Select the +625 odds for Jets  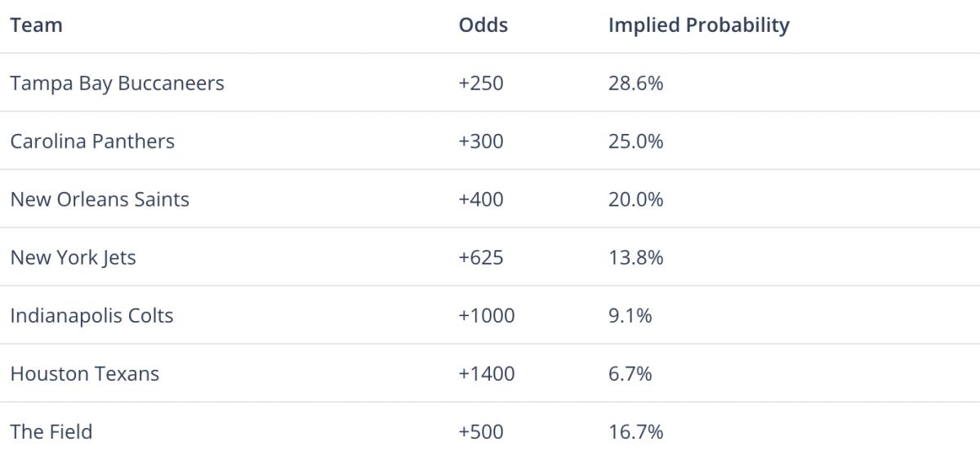[482, 258]
